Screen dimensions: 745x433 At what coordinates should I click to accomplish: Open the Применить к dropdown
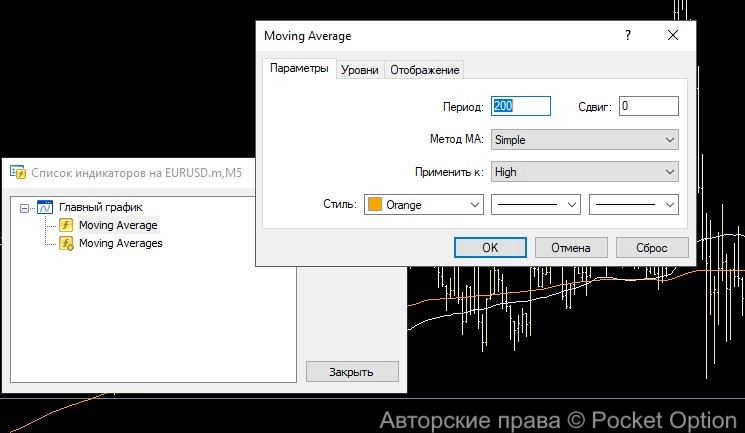pyautogui.click(x=584, y=172)
